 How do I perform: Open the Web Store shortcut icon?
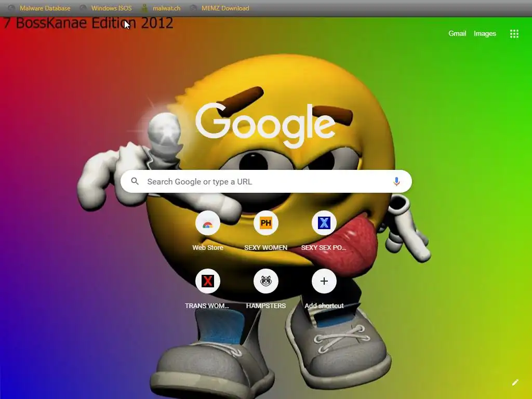pos(208,223)
